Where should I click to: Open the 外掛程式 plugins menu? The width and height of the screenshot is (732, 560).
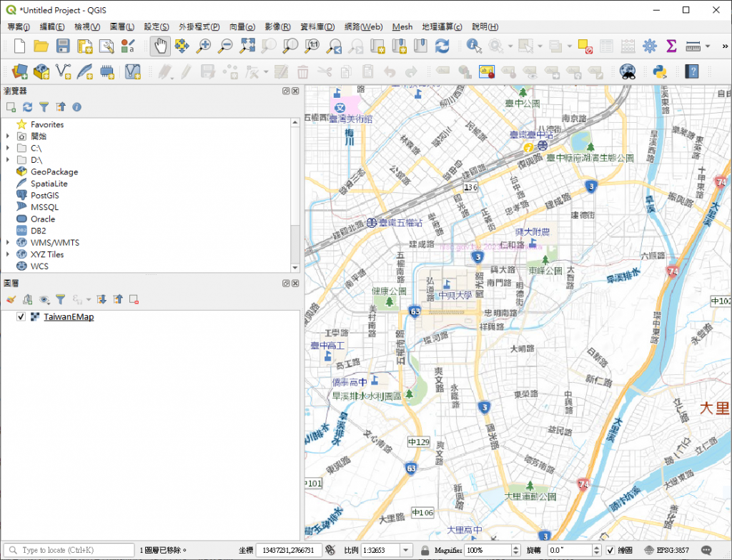[x=199, y=26]
